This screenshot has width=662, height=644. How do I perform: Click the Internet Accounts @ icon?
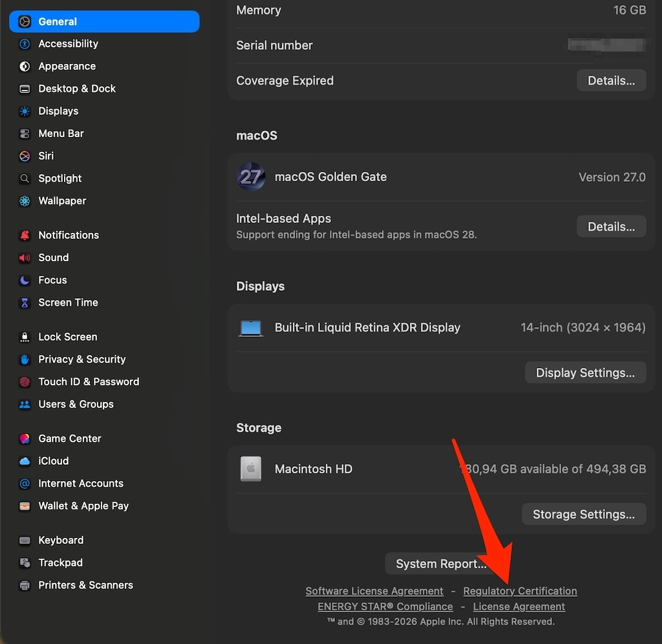click(25, 484)
